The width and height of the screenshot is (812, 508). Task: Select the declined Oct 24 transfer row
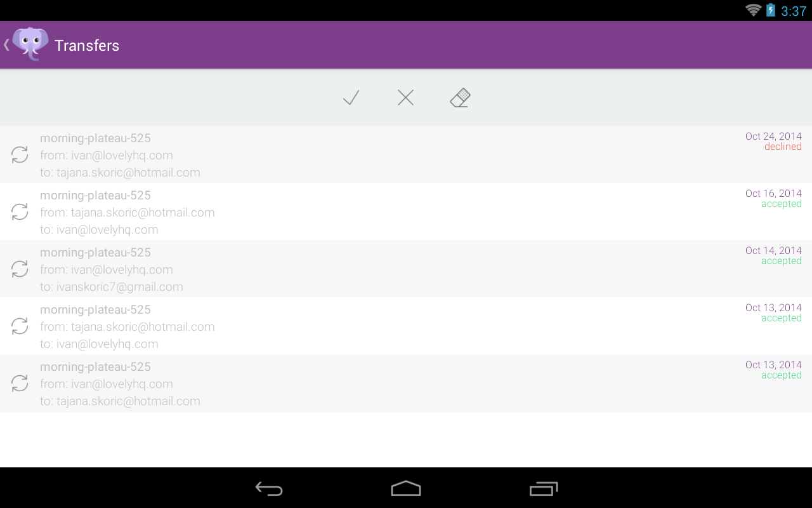click(x=406, y=154)
